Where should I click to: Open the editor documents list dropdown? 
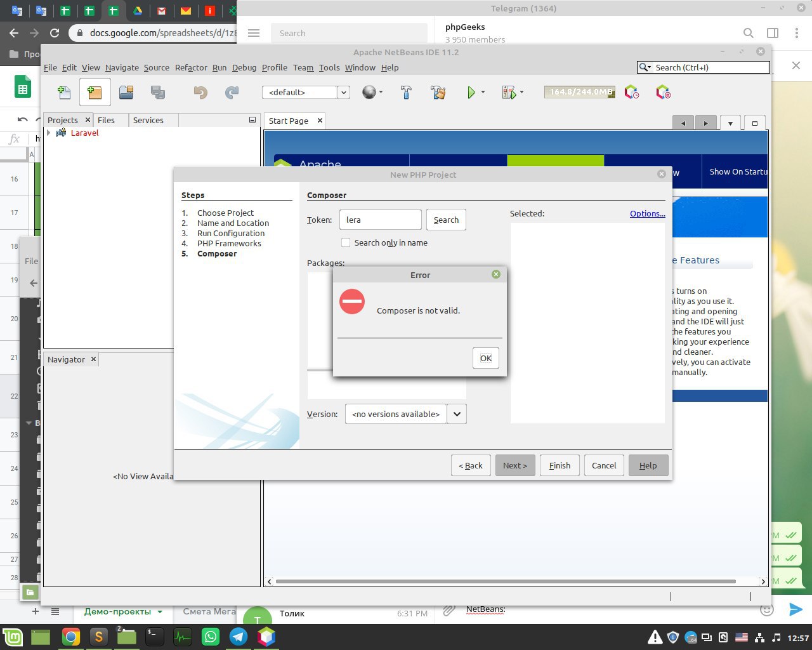point(730,123)
